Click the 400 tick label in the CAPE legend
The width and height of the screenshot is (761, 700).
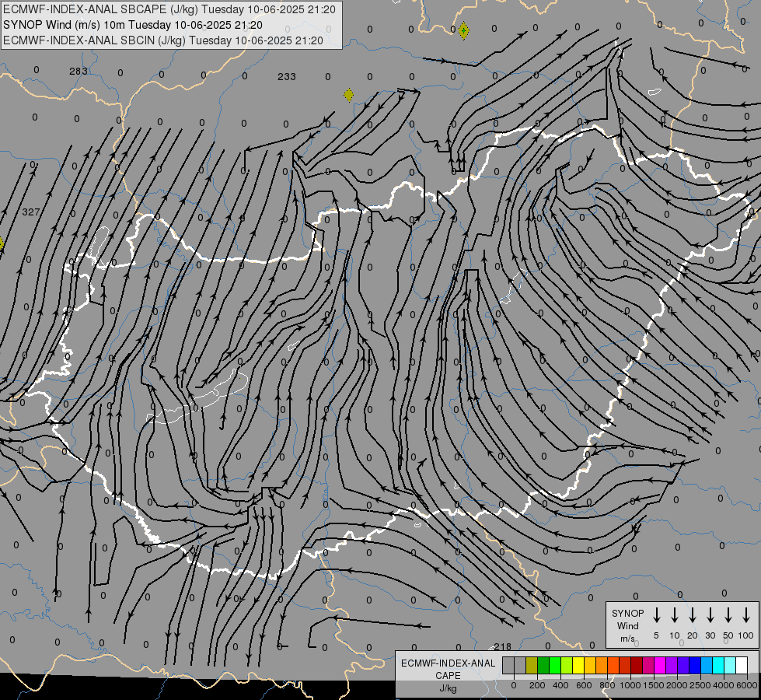click(560, 685)
